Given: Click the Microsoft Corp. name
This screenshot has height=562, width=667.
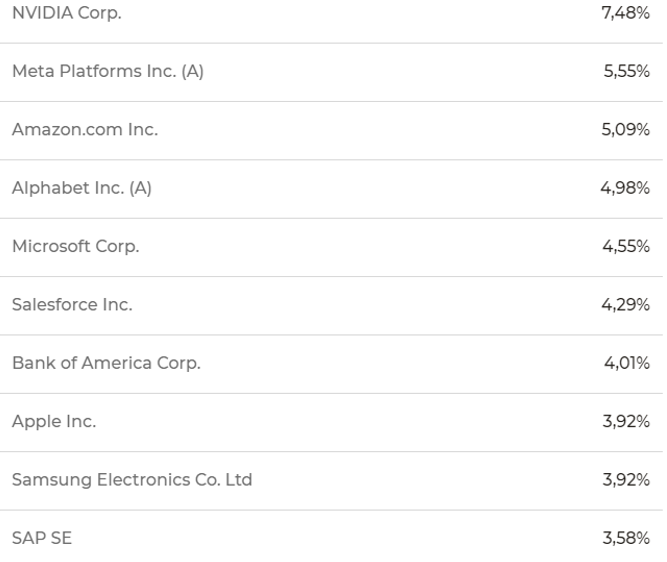Looking at the screenshot, I should point(76,246).
